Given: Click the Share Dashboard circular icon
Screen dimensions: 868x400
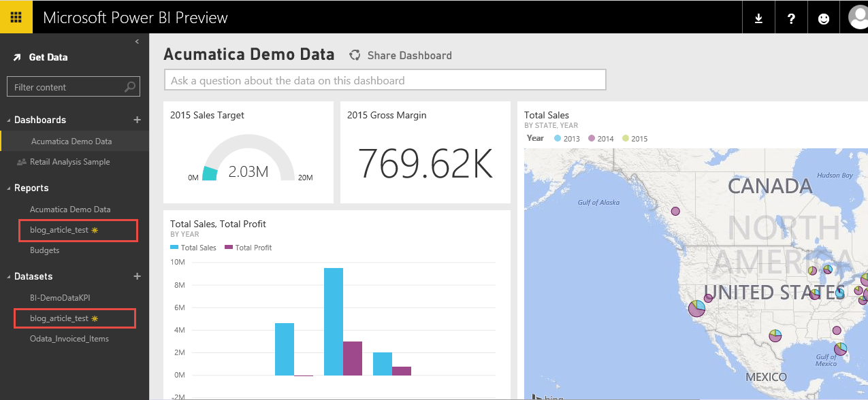Looking at the screenshot, I should tap(355, 56).
